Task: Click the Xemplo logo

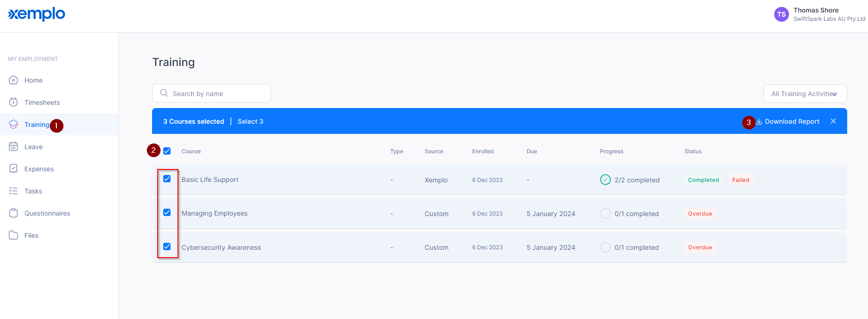Action: click(x=37, y=14)
